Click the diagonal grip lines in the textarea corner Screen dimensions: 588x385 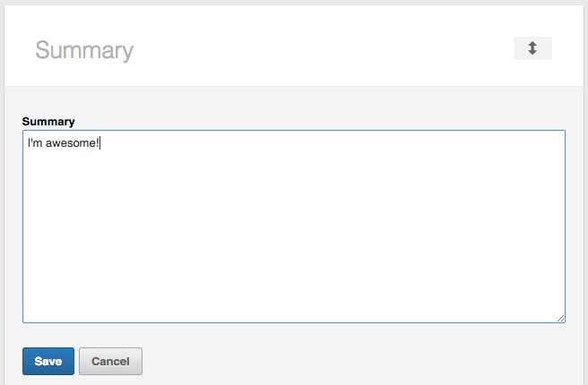[560, 319]
